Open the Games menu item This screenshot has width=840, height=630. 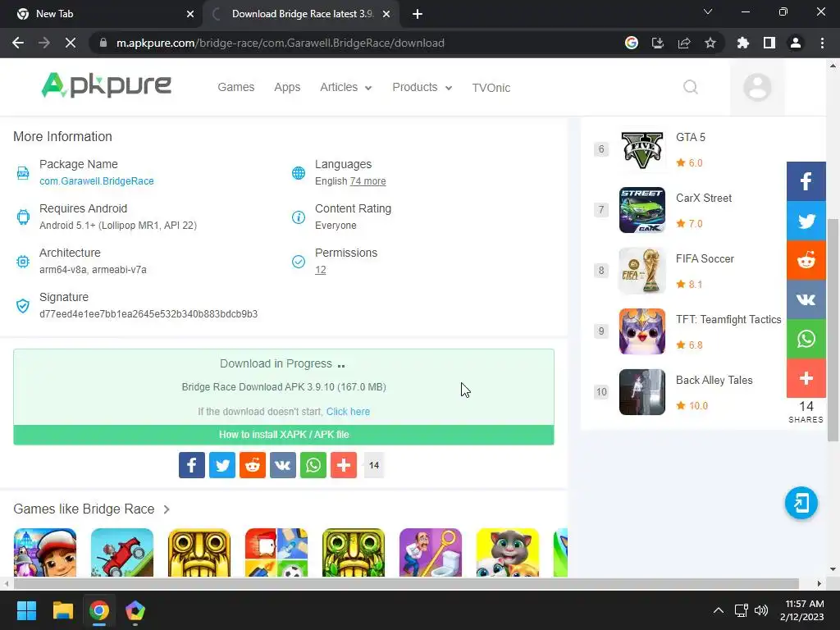(x=235, y=87)
